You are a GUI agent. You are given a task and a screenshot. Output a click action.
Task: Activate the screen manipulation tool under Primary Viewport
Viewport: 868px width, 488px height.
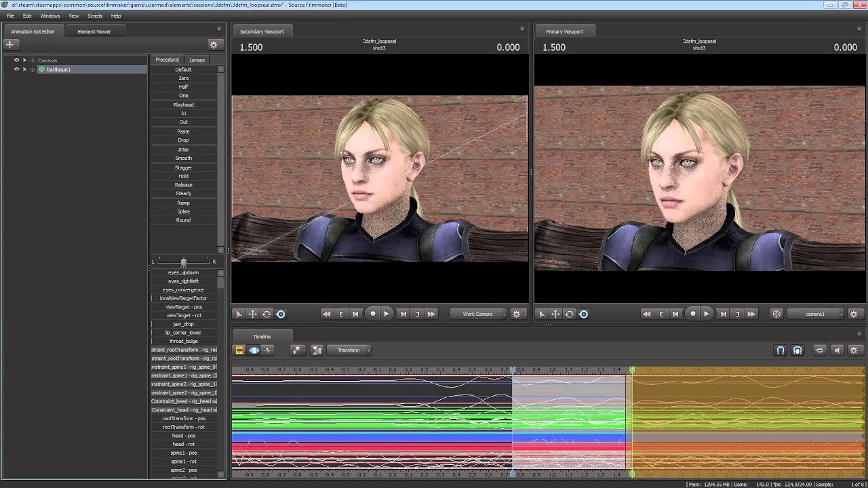pos(584,314)
